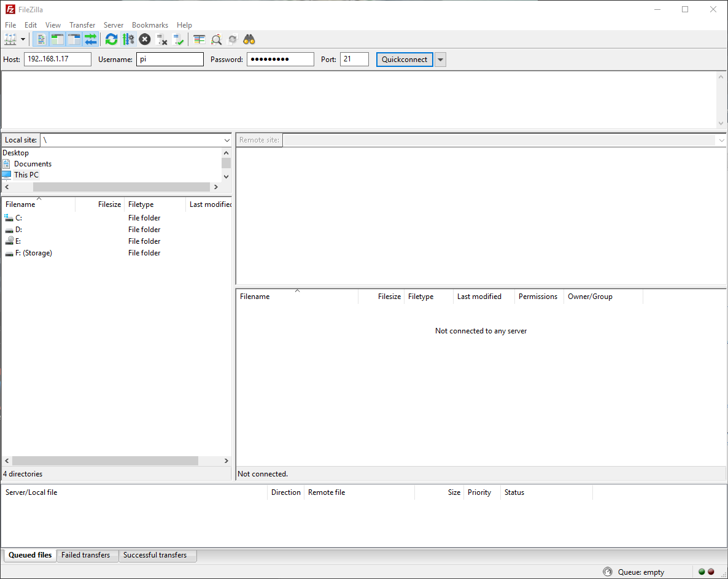Focus the Host input field

click(58, 59)
